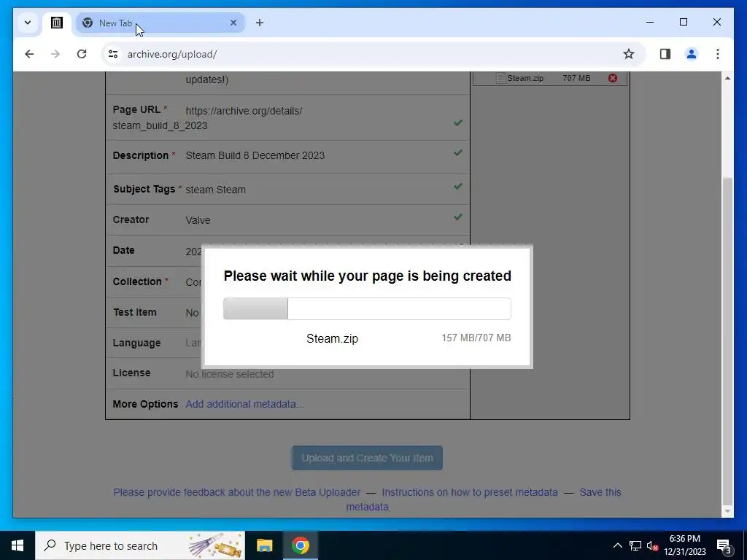Click the page vertical scrollbar thumb
The image size is (747, 560).
(x=727, y=341)
